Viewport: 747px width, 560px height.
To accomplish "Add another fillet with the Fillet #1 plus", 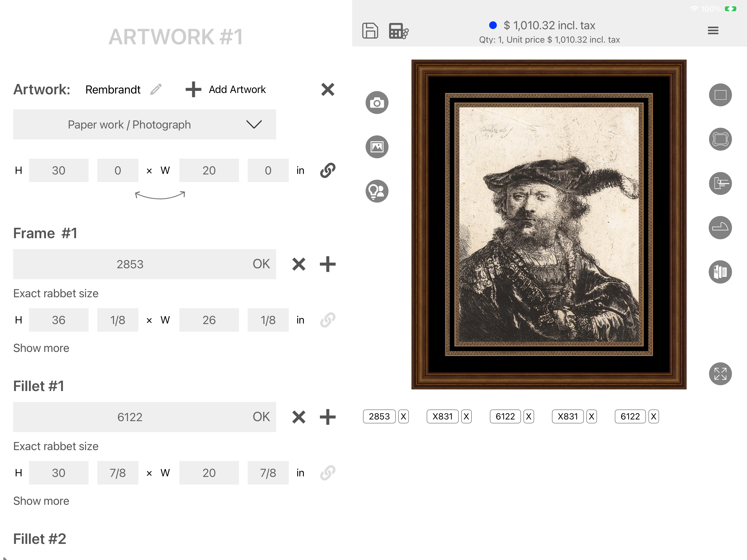I will tap(328, 417).
